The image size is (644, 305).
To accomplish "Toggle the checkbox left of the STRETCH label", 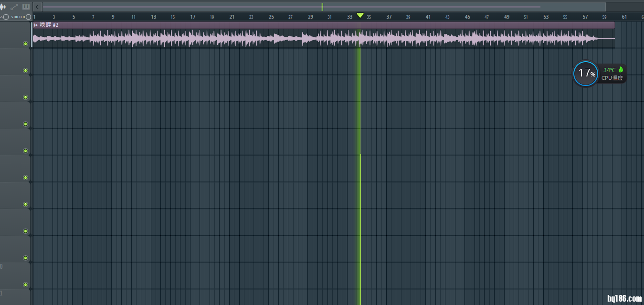I will coord(6,17).
